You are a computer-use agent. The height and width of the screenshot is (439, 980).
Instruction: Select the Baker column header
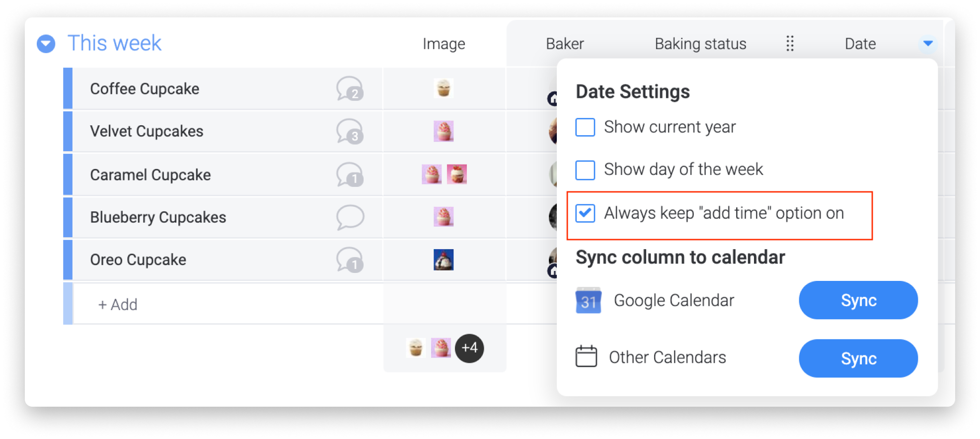(565, 44)
